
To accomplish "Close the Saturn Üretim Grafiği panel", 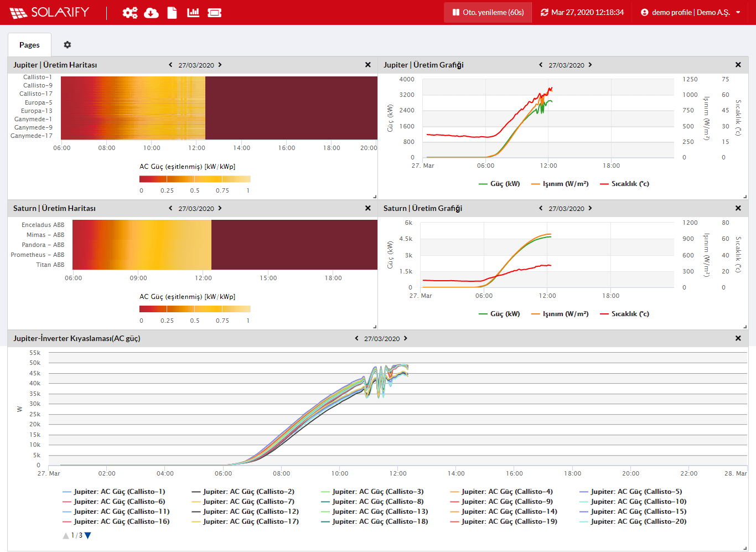I will (738, 208).
